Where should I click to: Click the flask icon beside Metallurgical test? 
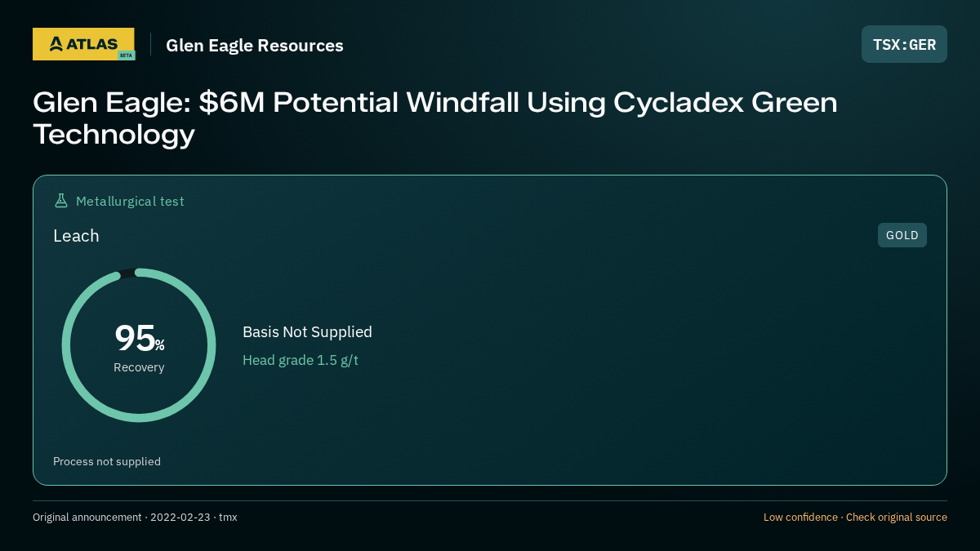[61, 201]
